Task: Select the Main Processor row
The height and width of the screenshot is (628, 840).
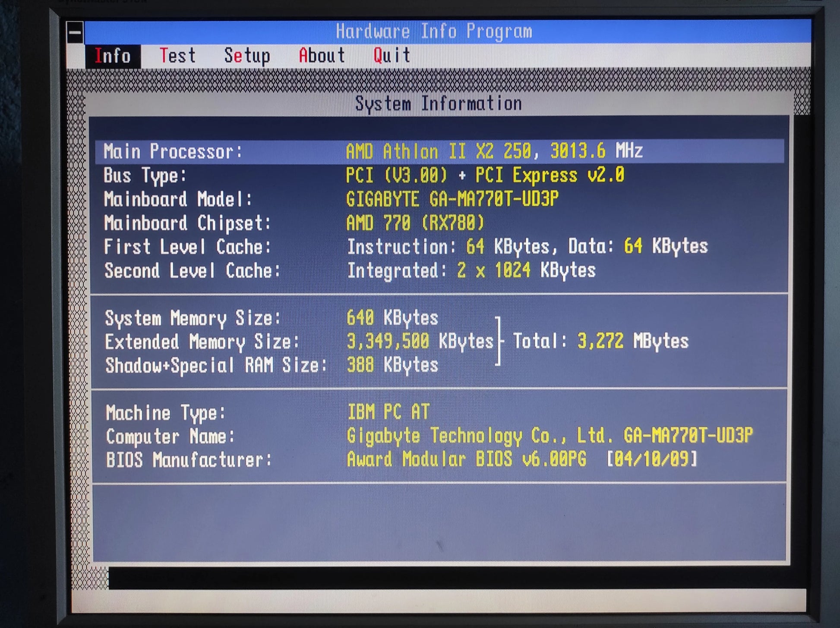Action: click(439, 151)
